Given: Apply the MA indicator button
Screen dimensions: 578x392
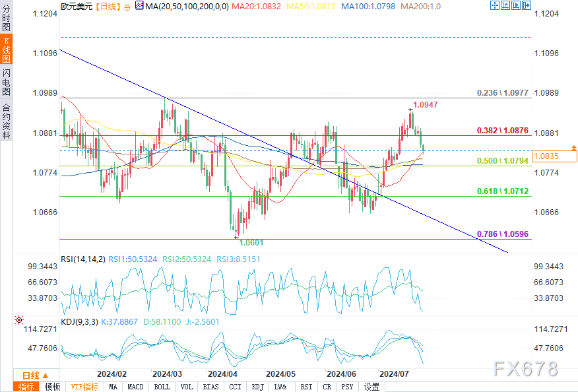Looking at the screenshot, I should (x=113, y=387).
